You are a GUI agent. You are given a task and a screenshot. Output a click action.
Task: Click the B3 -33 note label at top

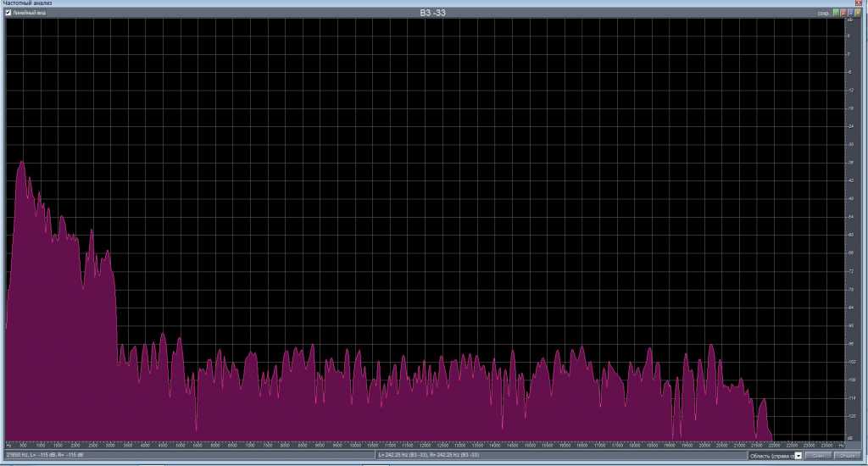[x=432, y=12]
